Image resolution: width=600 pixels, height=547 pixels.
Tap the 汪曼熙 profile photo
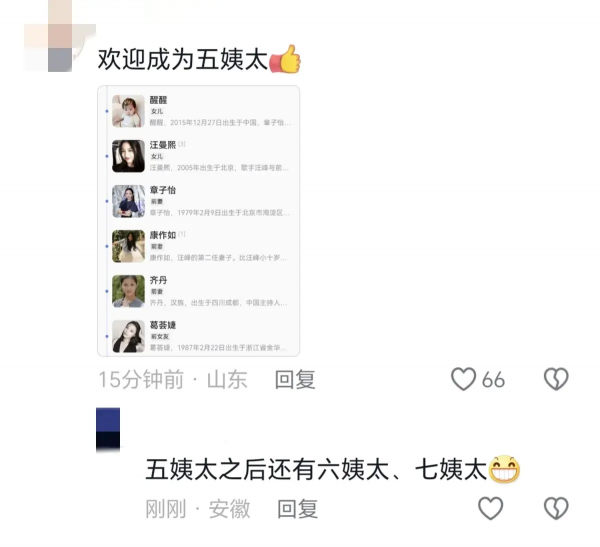point(128,156)
